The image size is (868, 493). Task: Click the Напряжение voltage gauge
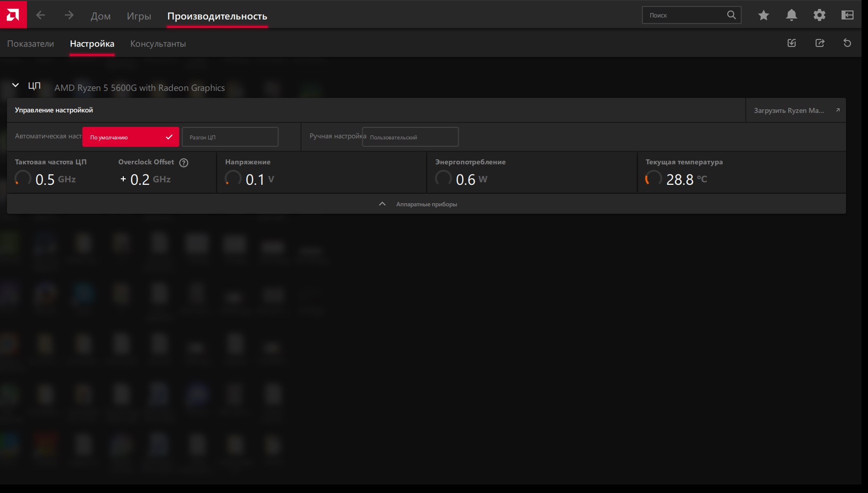[x=233, y=178]
